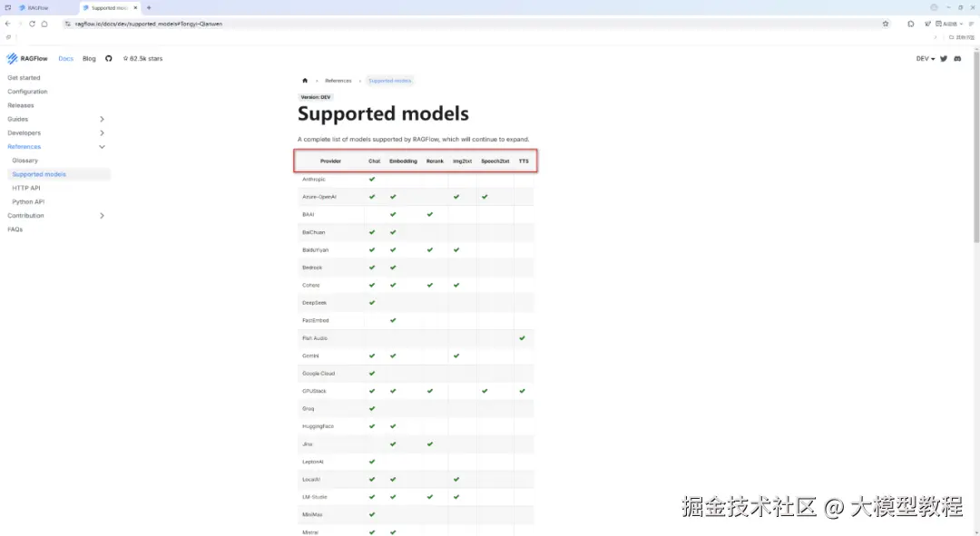Open HTTP API in the sidebar
The image size is (980, 536).
(26, 188)
